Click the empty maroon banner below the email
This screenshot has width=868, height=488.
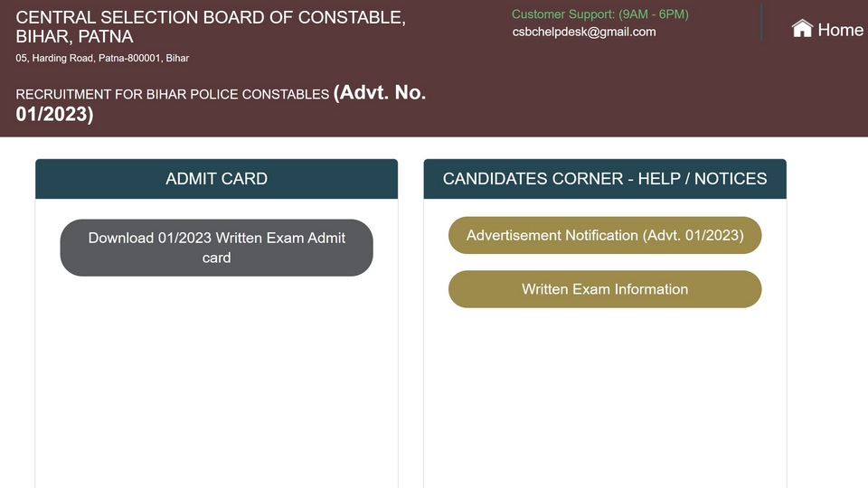pyautogui.click(x=609, y=89)
